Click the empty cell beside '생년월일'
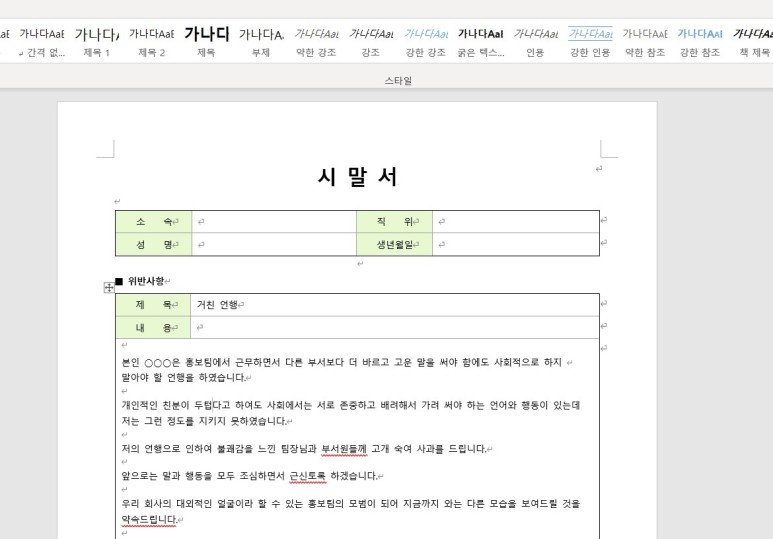773x539 pixels. pos(516,245)
